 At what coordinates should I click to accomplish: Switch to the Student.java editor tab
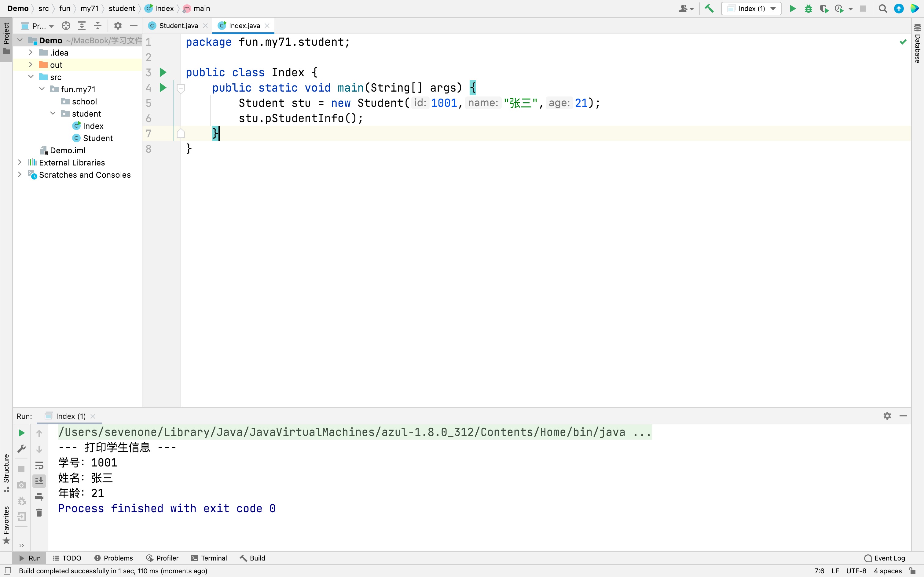[x=178, y=26]
